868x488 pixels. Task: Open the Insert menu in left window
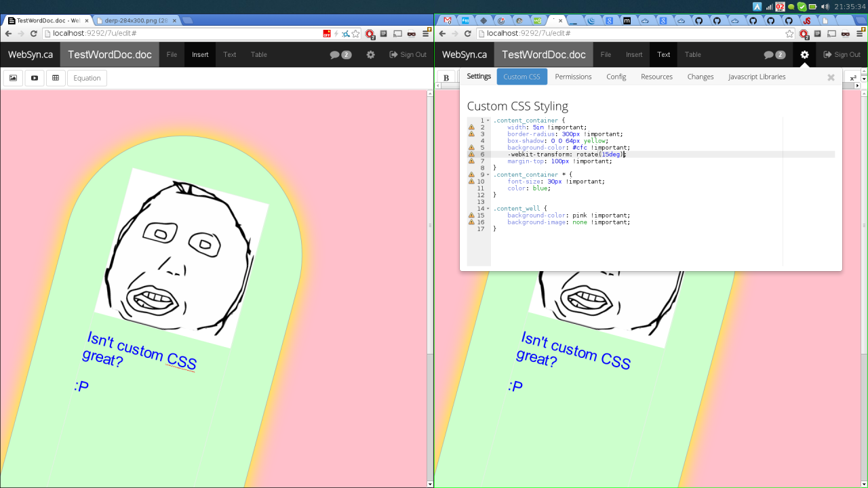(200, 55)
